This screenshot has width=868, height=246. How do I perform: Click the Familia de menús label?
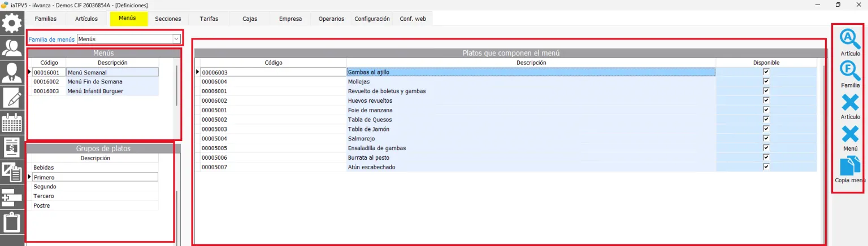51,40
